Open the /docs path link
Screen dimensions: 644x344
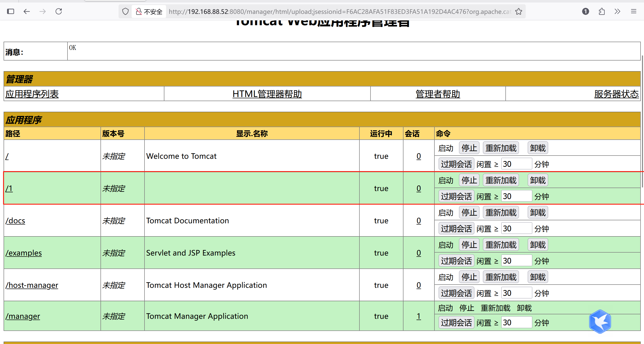15,221
